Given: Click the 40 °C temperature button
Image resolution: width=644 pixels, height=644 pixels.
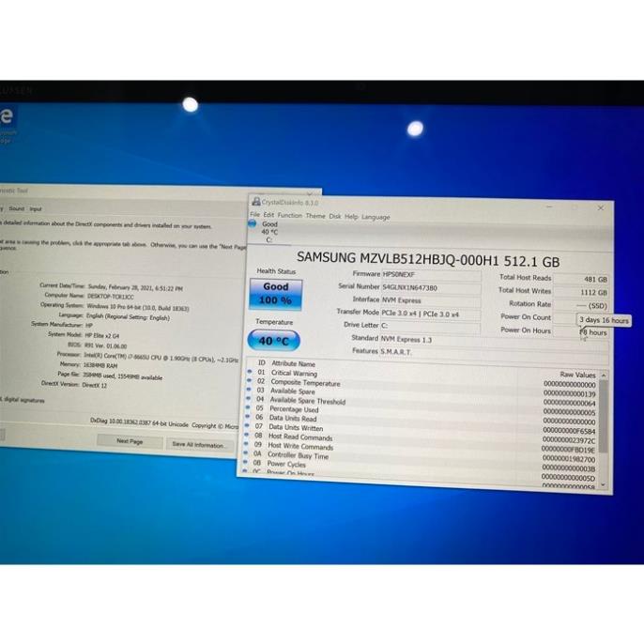Looking at the screenshot, I should point(273,341).
